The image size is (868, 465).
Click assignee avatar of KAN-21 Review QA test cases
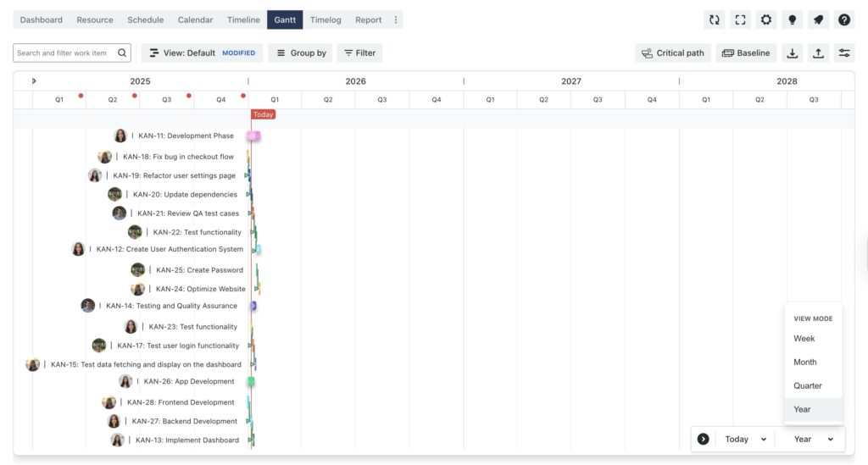tap(119, 213)
